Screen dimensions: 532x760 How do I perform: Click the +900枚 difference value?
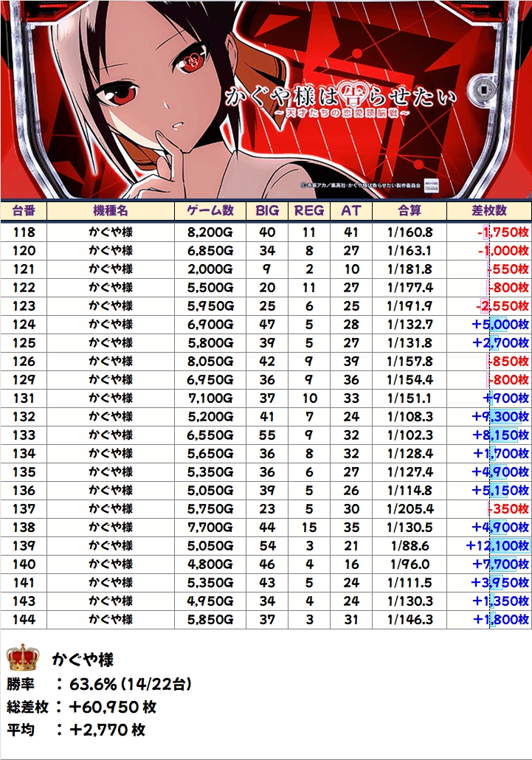click(x=506, y=398)
